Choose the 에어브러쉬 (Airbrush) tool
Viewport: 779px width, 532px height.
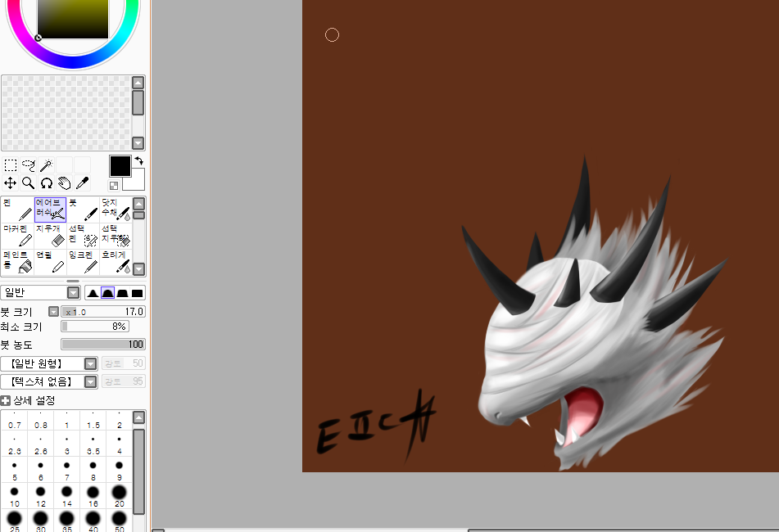(50, 210)
